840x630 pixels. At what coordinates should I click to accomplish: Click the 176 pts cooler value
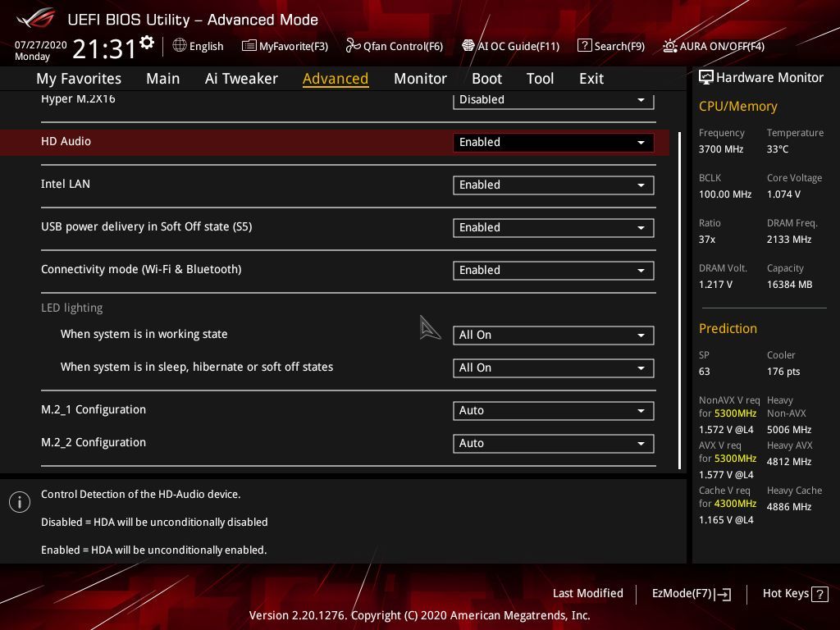783,372
